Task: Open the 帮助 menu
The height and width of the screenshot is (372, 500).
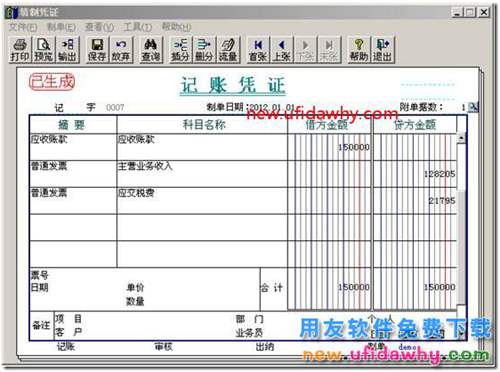Action: [x=176, y=27]
